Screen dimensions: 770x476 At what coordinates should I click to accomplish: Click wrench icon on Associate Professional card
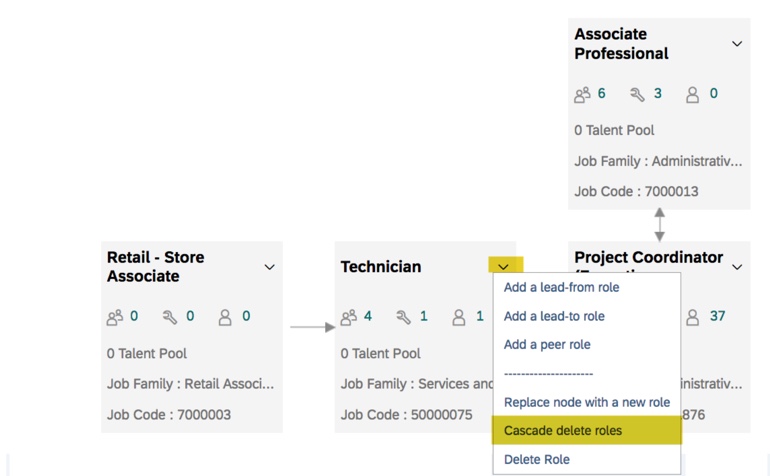[x=637, y=95]
